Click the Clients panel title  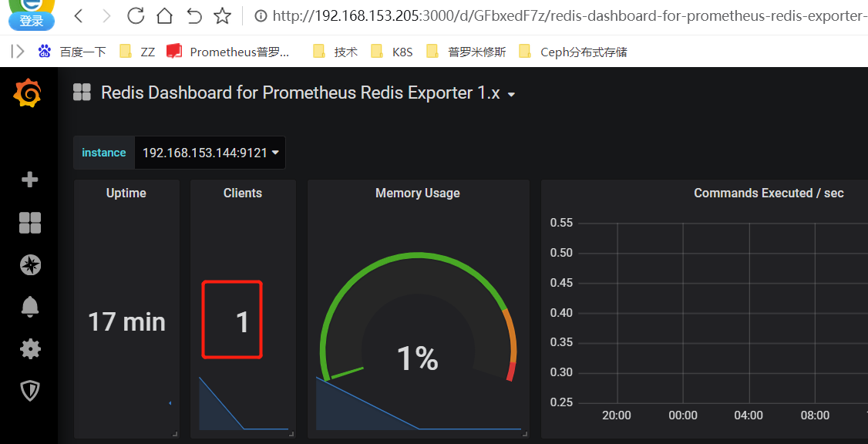[243, 193]
